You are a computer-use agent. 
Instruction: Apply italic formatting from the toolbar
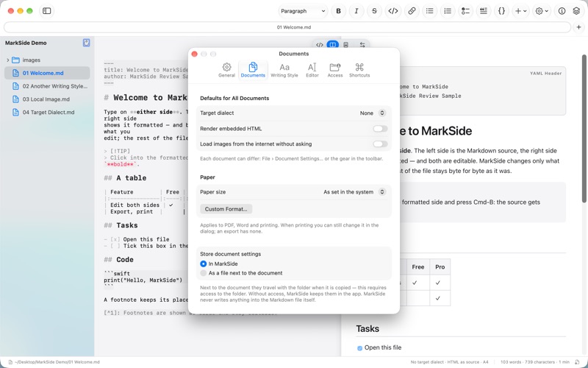point(356,11)
